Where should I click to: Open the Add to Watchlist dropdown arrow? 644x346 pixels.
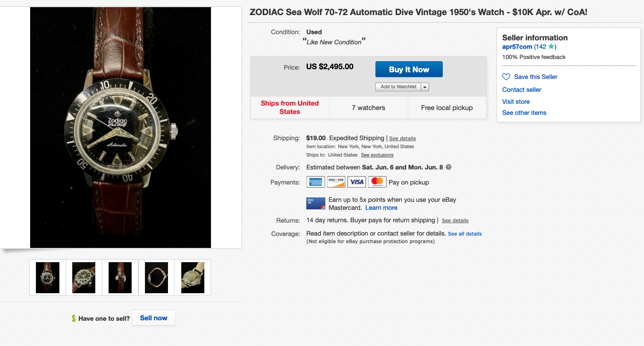click(x=425, y=87)
